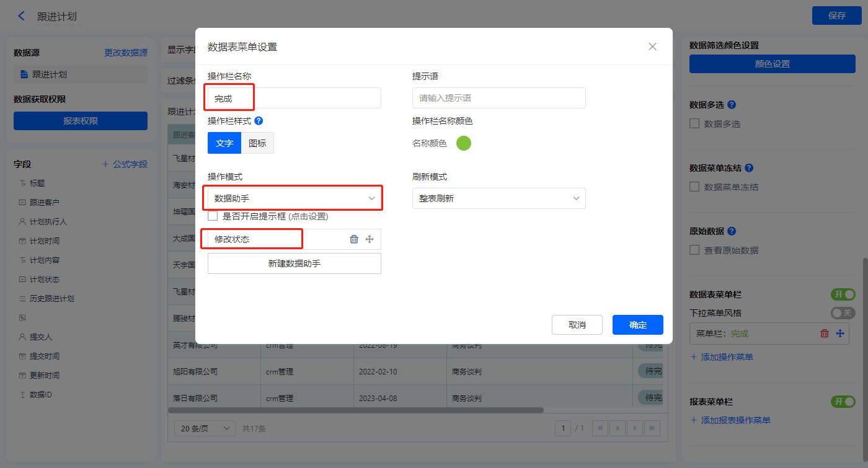Image resolution: width=868 pixels, height=468 pixels.
Task: Open the 操作模式 dropdown
Action: click(x=294, y=198)
